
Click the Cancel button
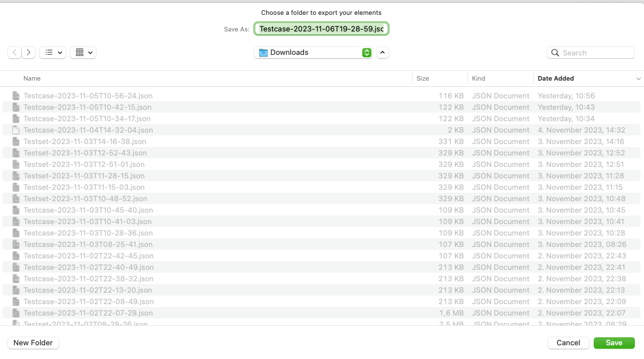[567, 342]
